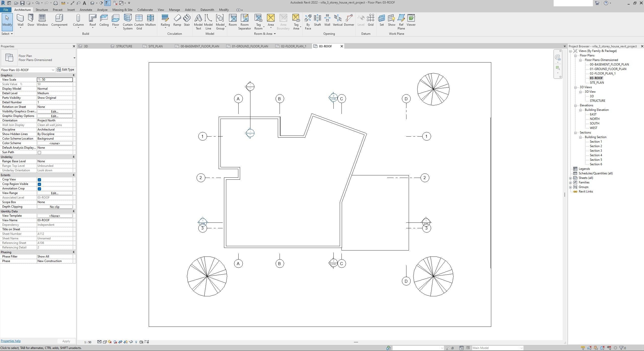Image resolution: width=644 pixels, height=351 pixels.
Task: Expand the Families tree node
Action: 571,183
